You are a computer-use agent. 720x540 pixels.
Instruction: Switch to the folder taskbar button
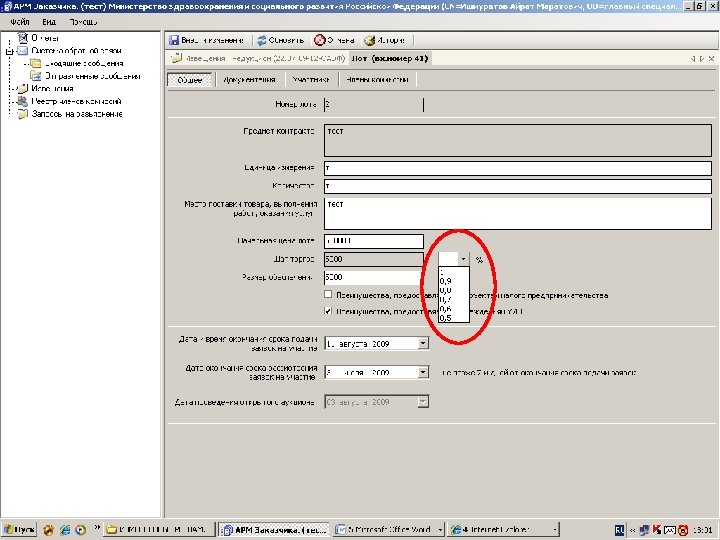(x=160, y=530)
